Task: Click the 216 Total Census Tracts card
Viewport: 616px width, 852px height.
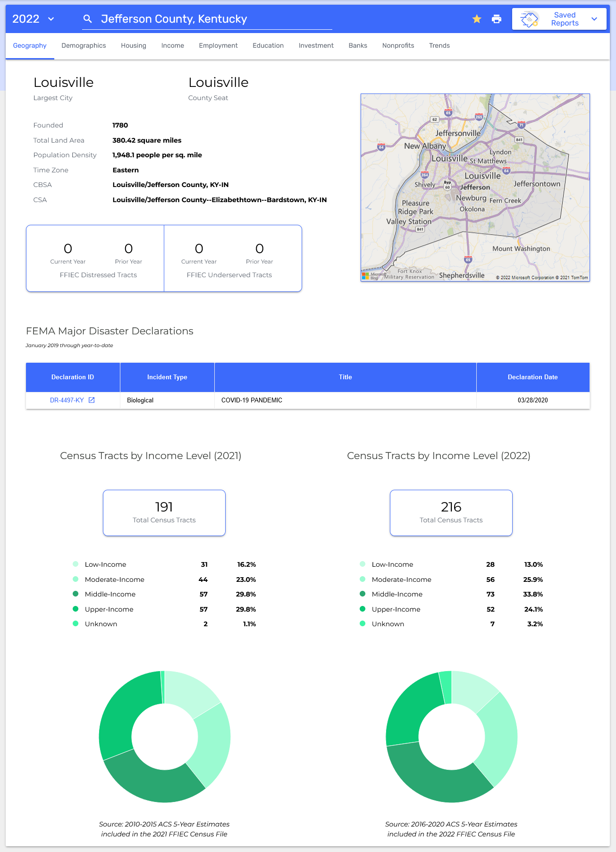Action: tap(451, 513)
